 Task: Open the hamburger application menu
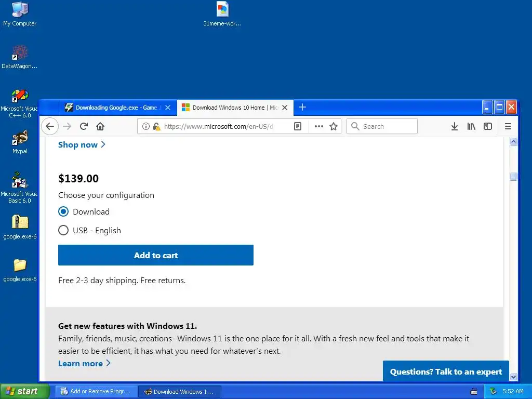(x=508, y=127)
